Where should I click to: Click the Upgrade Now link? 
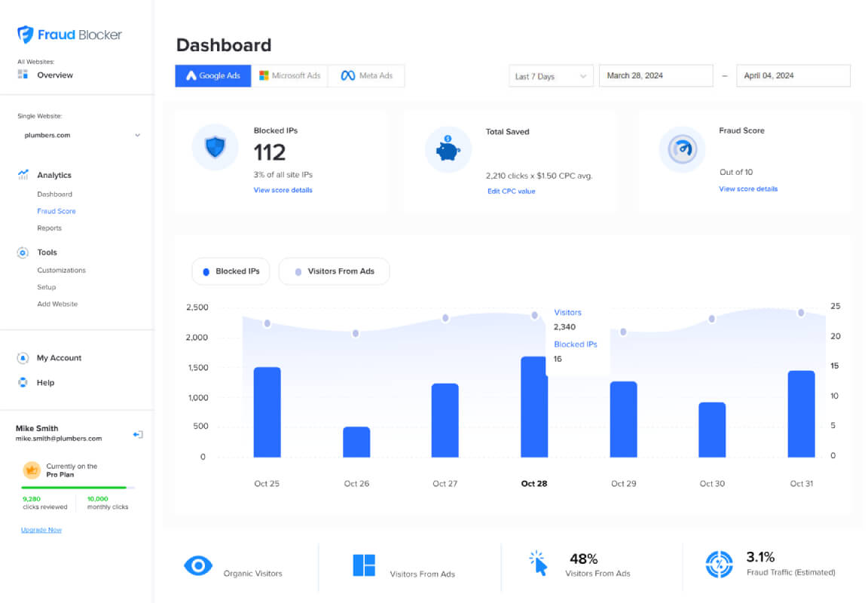pos(41,530)
